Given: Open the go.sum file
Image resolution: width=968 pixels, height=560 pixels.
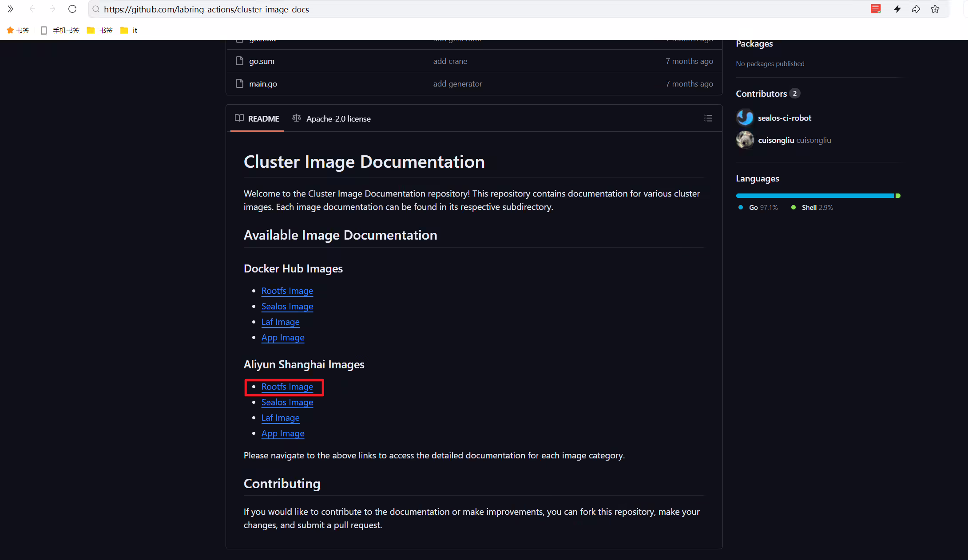Looking at the screenshot, I should (x=262, y=61).
